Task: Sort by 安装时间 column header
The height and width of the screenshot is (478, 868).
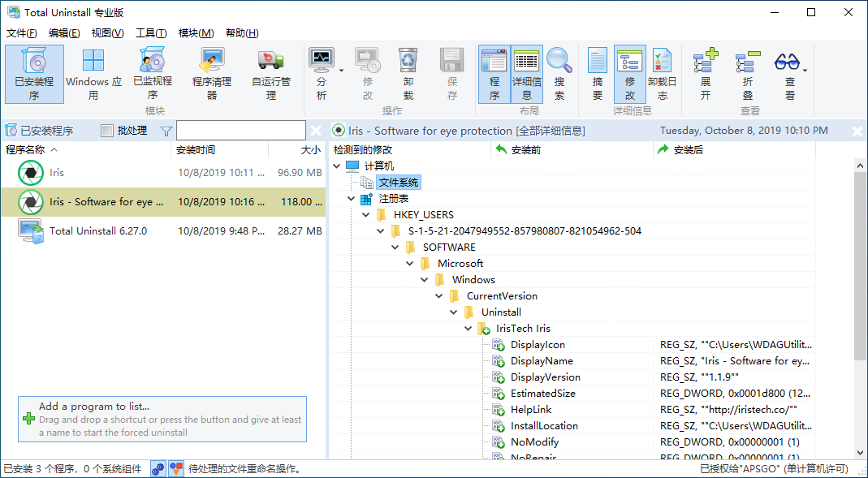Action: [x=220, y=150]
